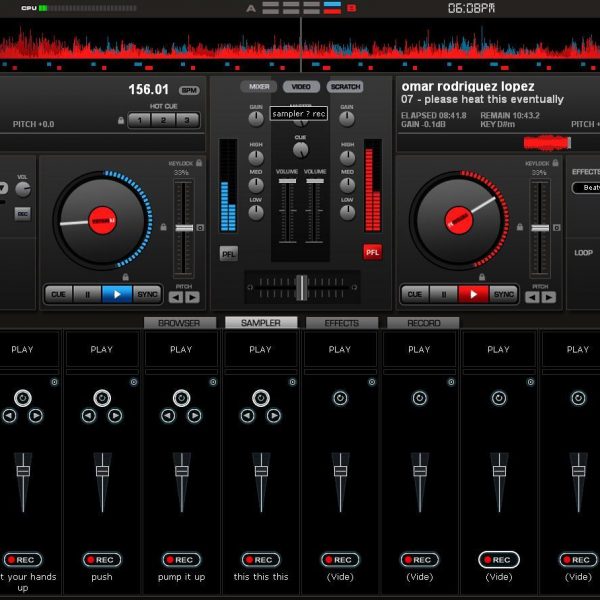
Task: Click right channel LOW EQ knob
Action: coord(347,213)
